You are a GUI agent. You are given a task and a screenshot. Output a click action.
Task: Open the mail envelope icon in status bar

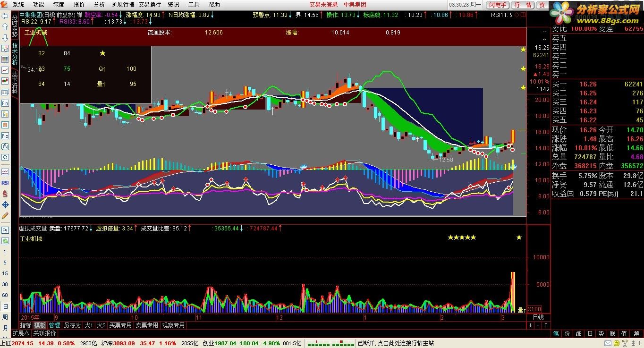click(608, 343)
